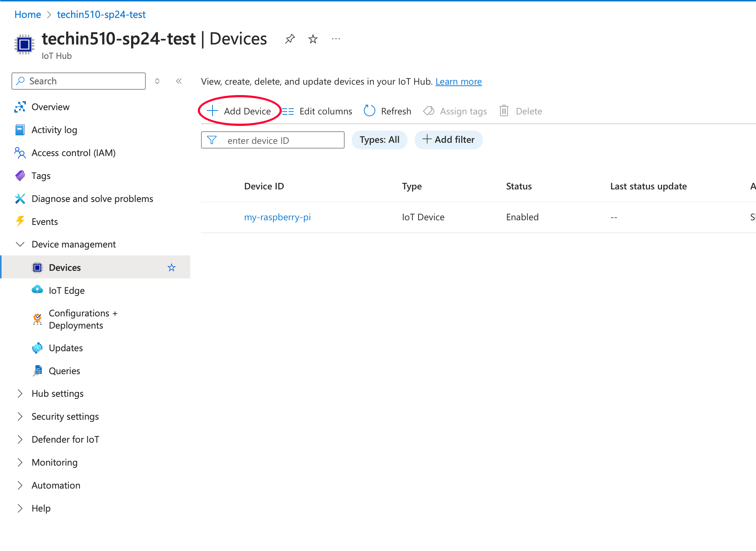Click the Edit columns icon

[288, 111]
